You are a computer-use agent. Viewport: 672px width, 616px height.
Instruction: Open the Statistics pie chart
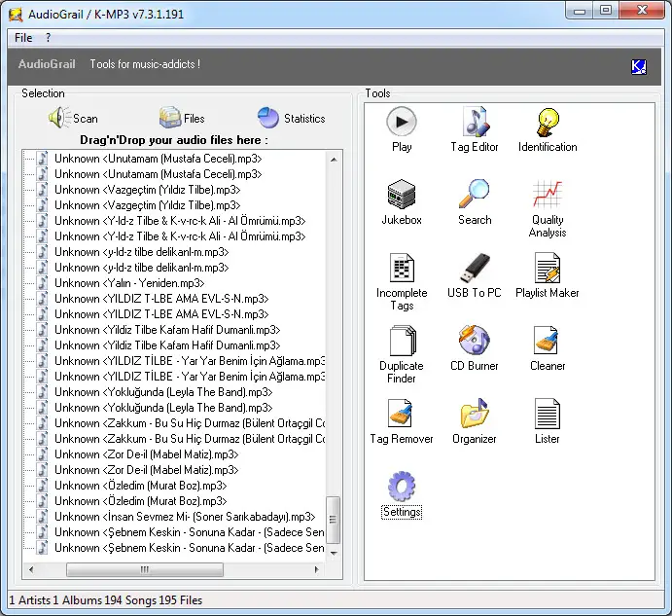tap(291, 118)
